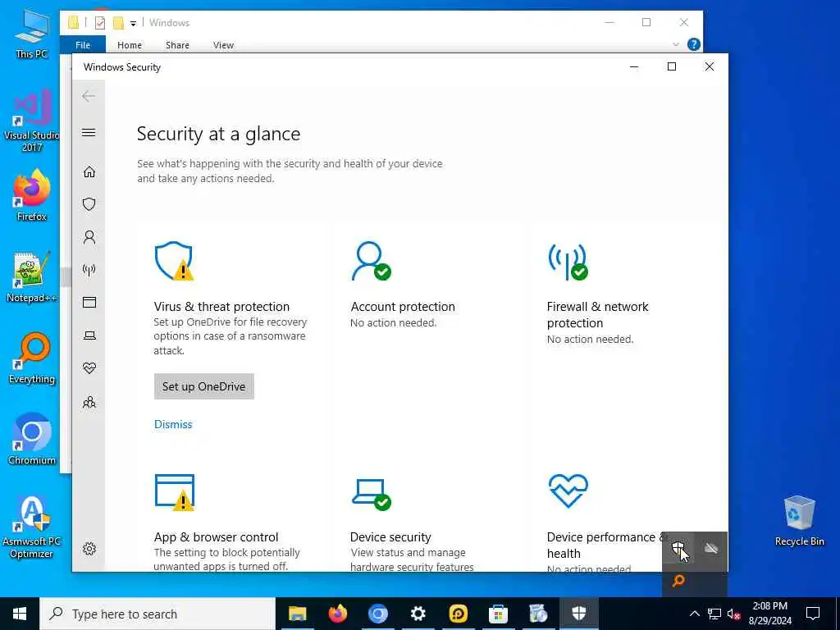Viewport: 840px width, 630px height.
Task: Open App & browser control tile icon
Action: (175, 492)
